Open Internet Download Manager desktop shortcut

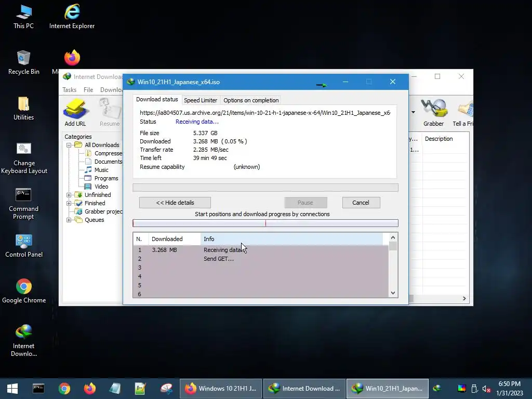pyautogui.click(x=24, y=341)
